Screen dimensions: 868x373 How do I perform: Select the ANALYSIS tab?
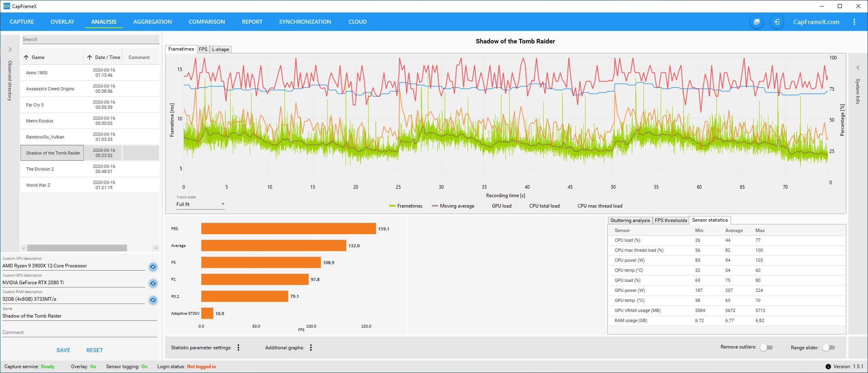click(104, 22)
